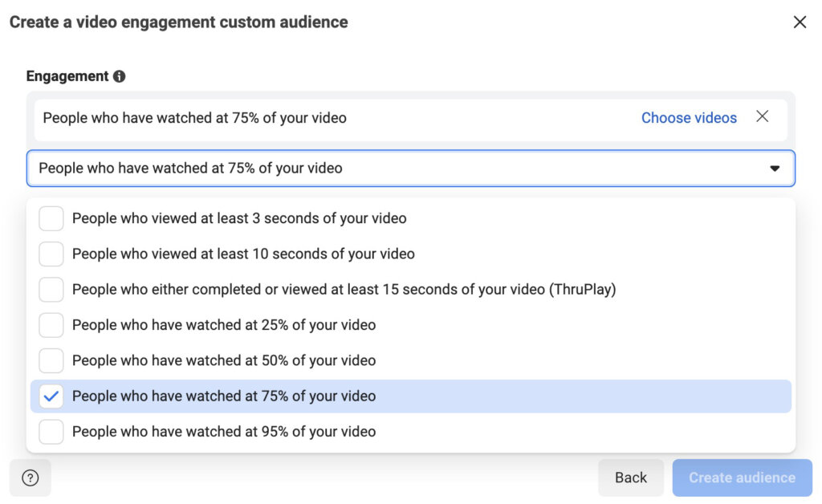This screenshot has width=822, height=504.
Task: Uncheck 'People who have watched at 75%'
Action: [51, 396]
